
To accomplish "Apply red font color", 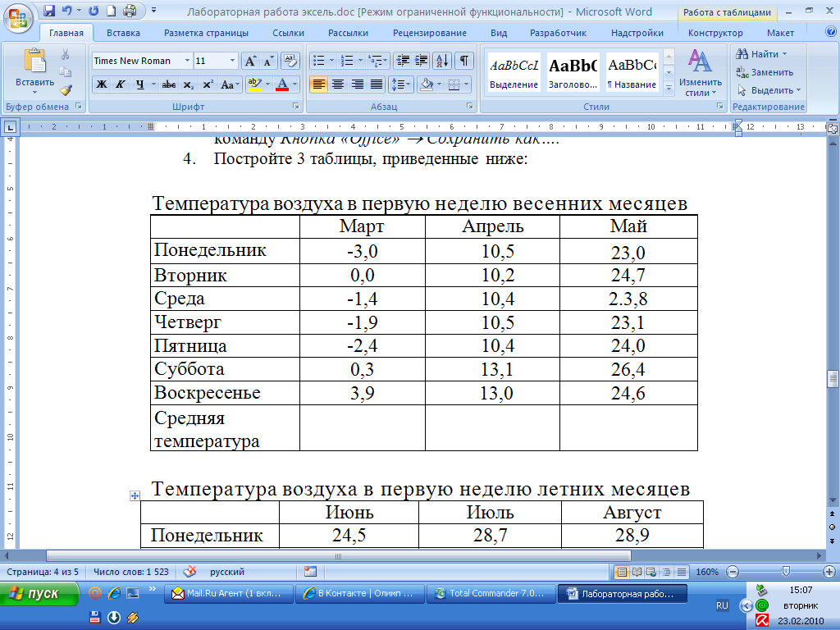I will click(x=282, y=84).
